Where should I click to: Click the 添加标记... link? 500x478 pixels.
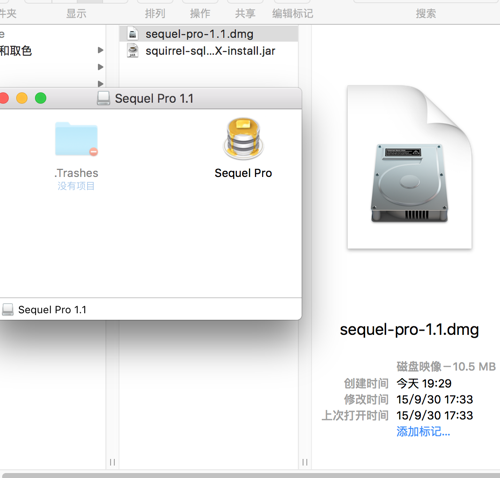(x=423, y=432)
